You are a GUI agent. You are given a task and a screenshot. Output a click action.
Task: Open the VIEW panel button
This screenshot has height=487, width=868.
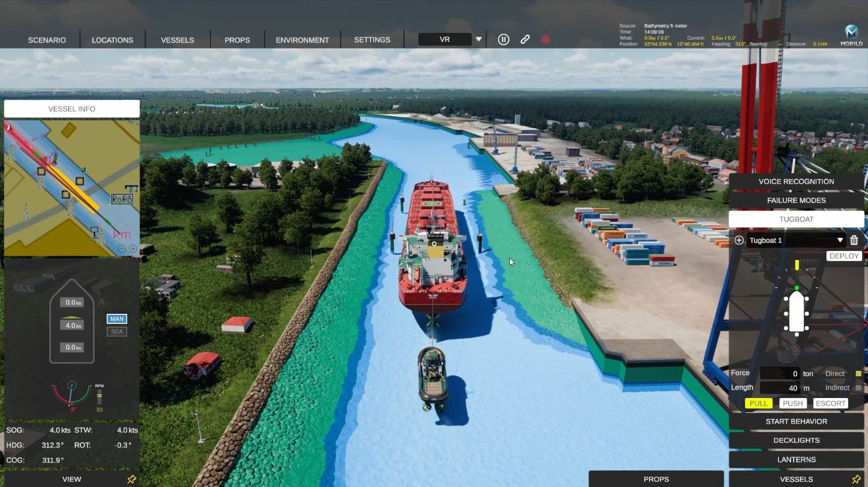click(x=72, y=479)
